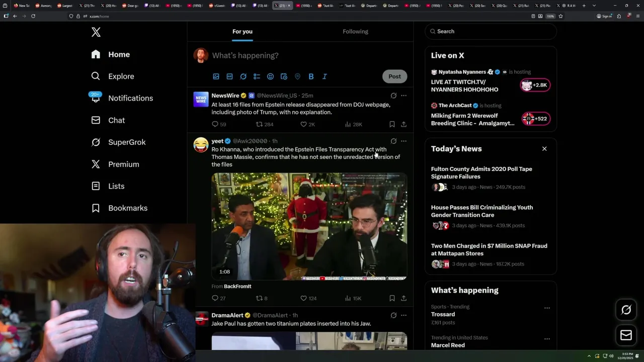Image resolution: width=644 pixels, height=362 pixels.
Task: Click the Post button
Action: coord(394,76)
